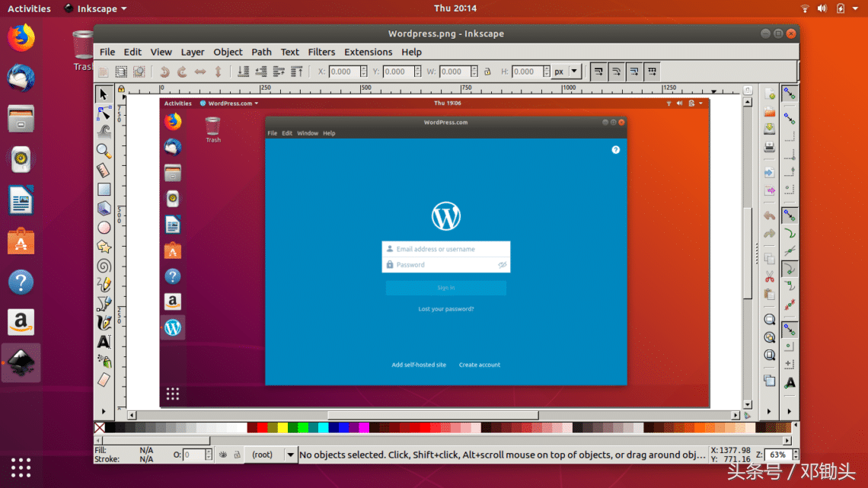Open the File menu

click(107, 52)
